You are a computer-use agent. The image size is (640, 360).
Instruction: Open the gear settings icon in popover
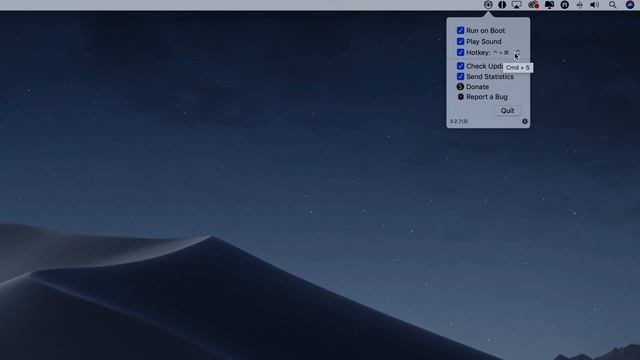point(525,122)
